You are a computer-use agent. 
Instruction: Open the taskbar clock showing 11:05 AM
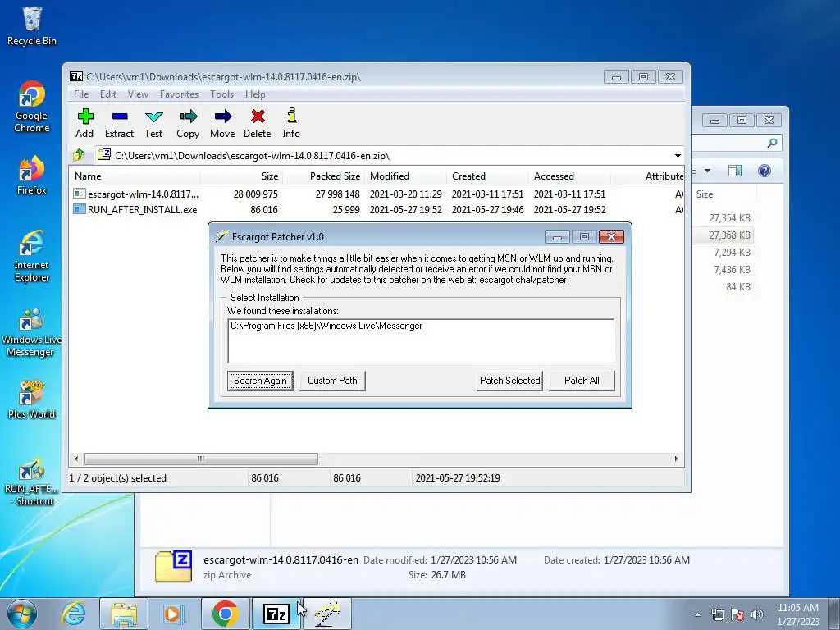tap(797, 614)
